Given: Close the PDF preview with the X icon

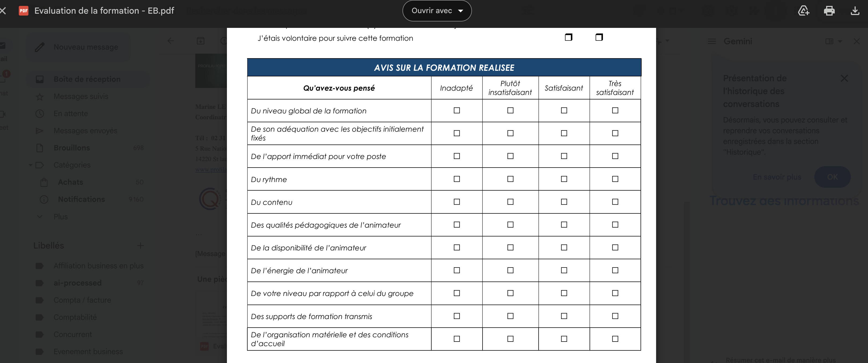Looking at the screenshot, I should [x=3, y=11].
